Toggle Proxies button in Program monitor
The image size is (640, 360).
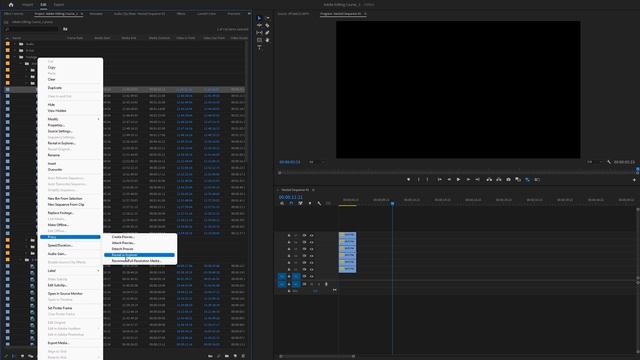[527, 180]
